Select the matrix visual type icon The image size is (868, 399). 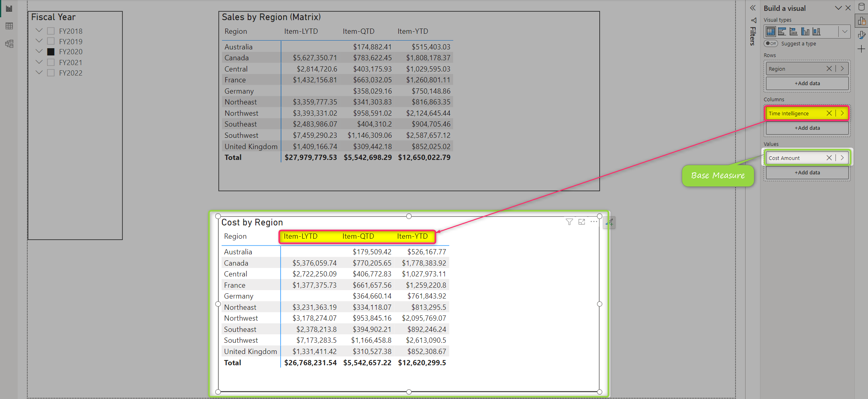(x=770, y=31)
